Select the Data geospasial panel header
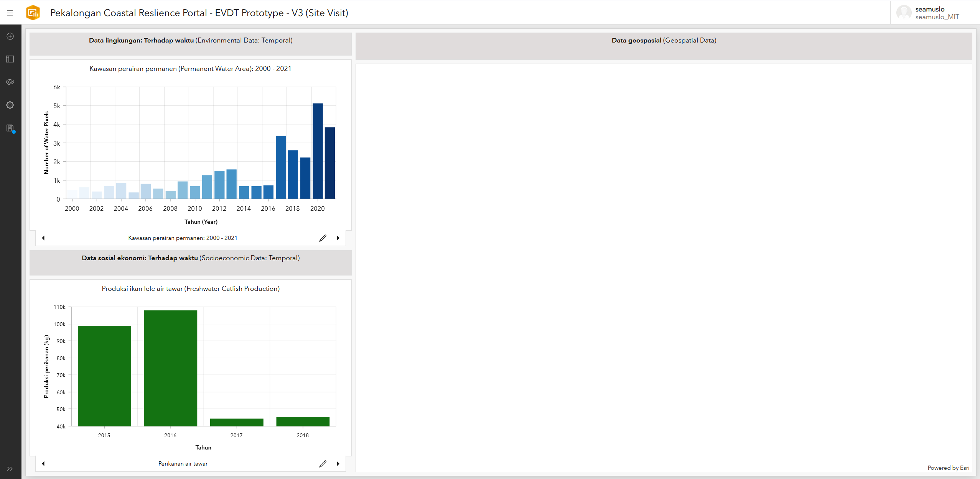The width and height of the screenshot is (980, 479). tap(664, 40)
